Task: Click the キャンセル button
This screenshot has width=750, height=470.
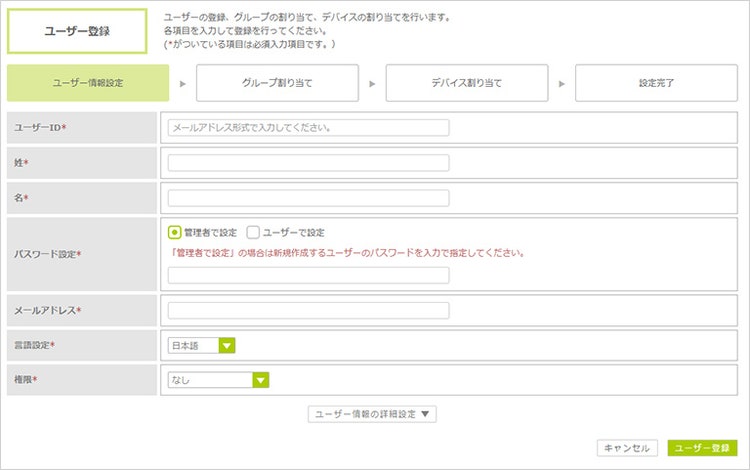Action: click(x=627, y=448)
